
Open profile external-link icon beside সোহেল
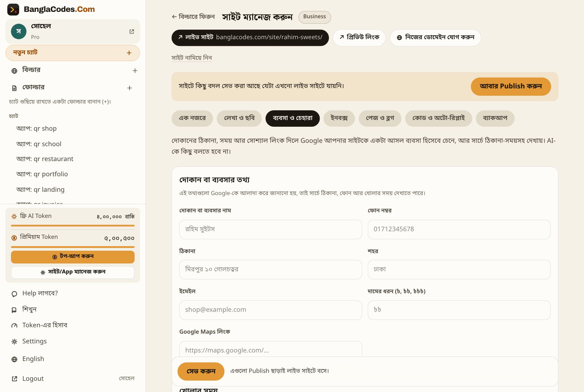point(132,32)
